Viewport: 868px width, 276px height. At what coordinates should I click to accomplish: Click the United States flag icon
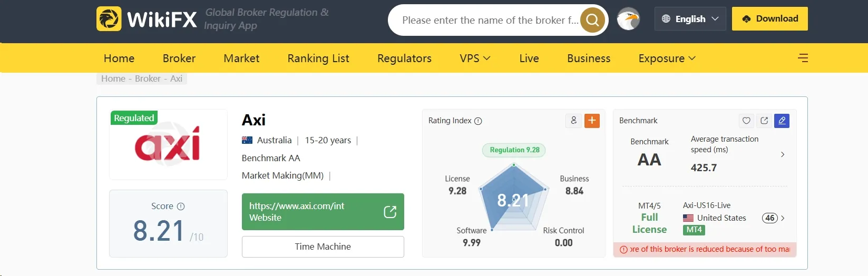click(688, 218)
